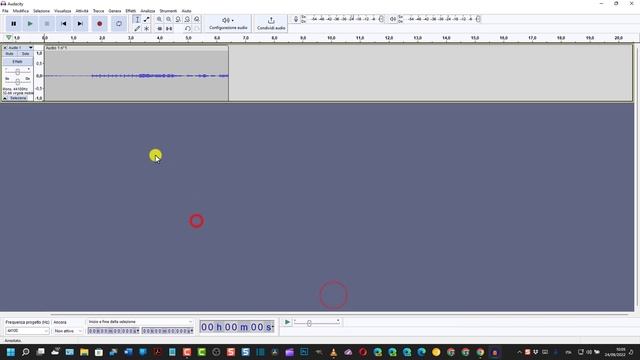Click the Seleziona button on track panel
Viewport: 640px width, 360px height.
pos(18,98)
